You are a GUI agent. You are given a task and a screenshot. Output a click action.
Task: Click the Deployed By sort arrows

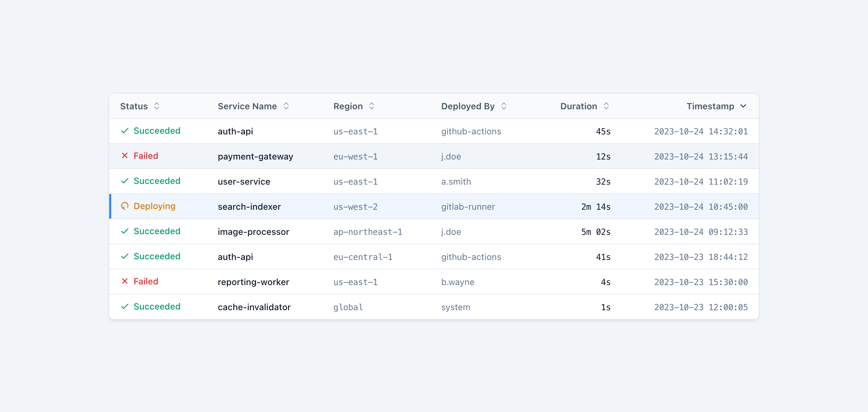pyautogui.click(x=504, y=106)
